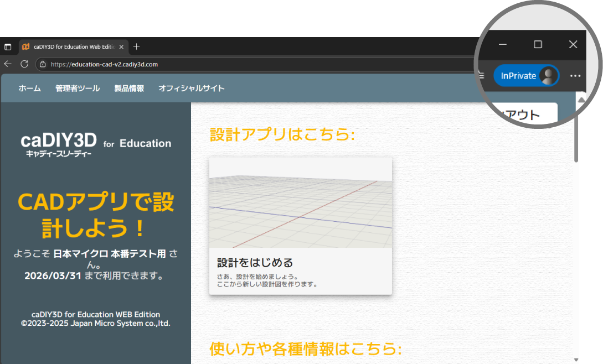Refresh the current page
The image size is (603, 364).
(24, 64)
